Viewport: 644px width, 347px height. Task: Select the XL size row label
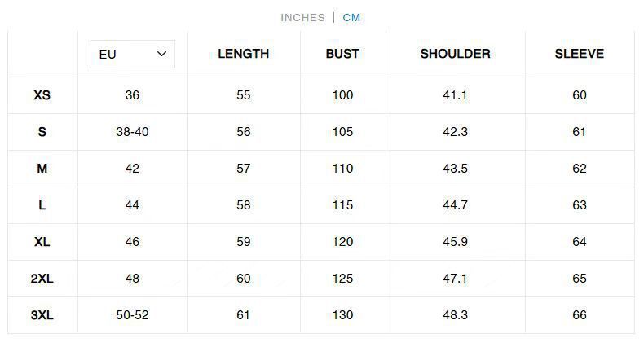pos(42,242)
